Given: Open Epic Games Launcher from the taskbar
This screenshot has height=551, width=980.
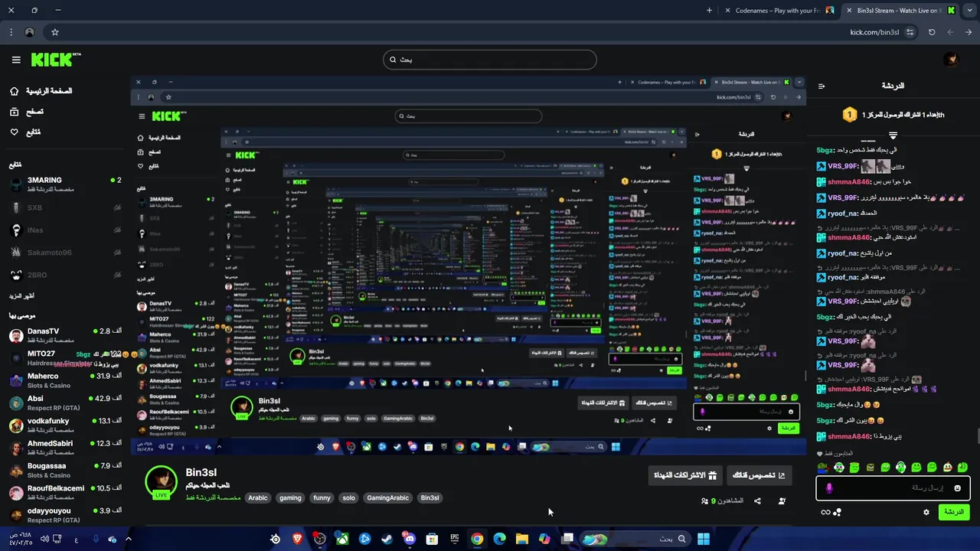Looking at the screenshot, I should coord(455,539).
